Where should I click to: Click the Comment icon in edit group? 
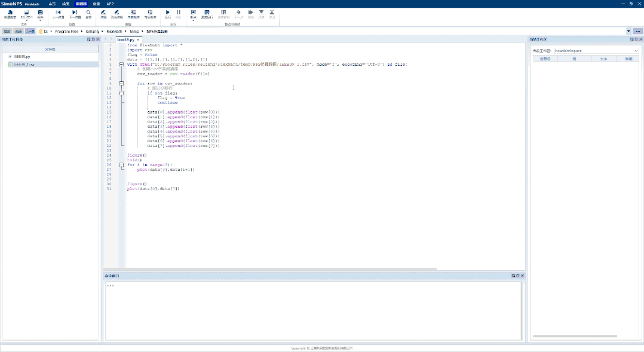tap(103, 13)
